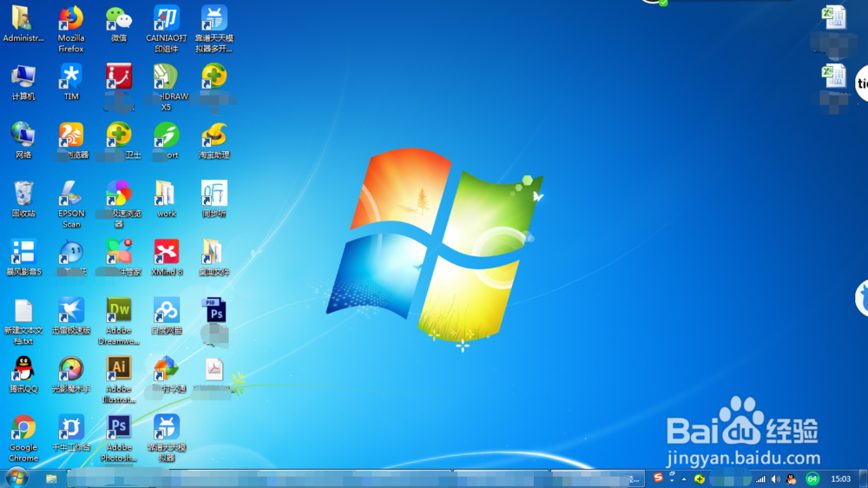
Task: Open 靠谱天天模拟器多开 shortcut
Action: click(214, 29)
